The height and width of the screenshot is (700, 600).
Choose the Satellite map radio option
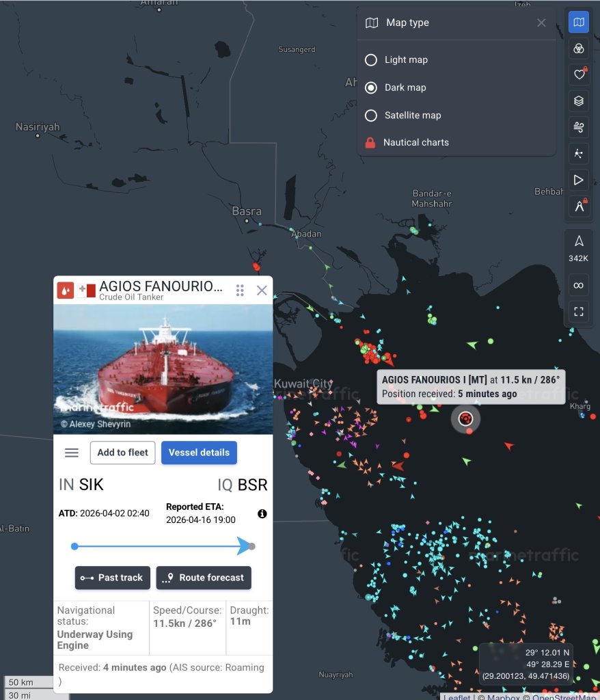pos(371,116)
